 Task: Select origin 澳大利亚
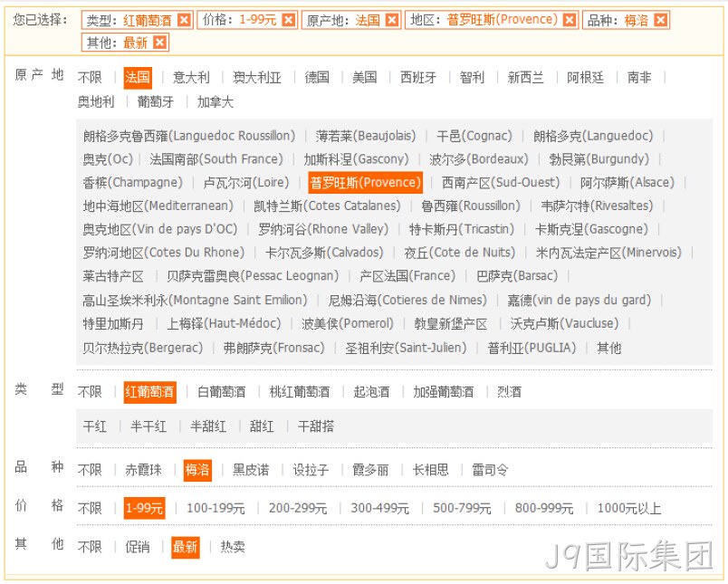click(x=257, y=78)
